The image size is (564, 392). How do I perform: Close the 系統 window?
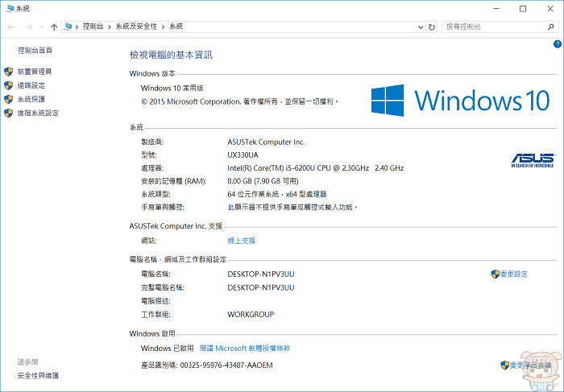point(550,9)
